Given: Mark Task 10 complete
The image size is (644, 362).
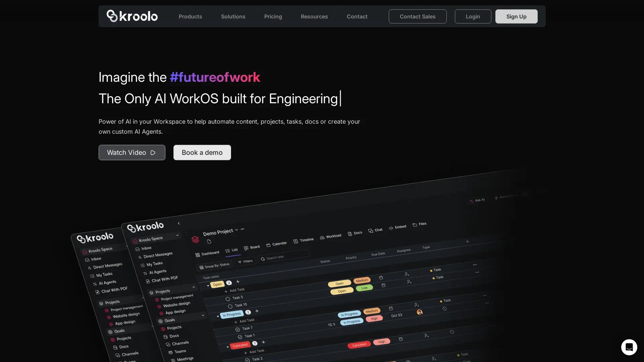Looking at the screenshot, I should [230, 305].
